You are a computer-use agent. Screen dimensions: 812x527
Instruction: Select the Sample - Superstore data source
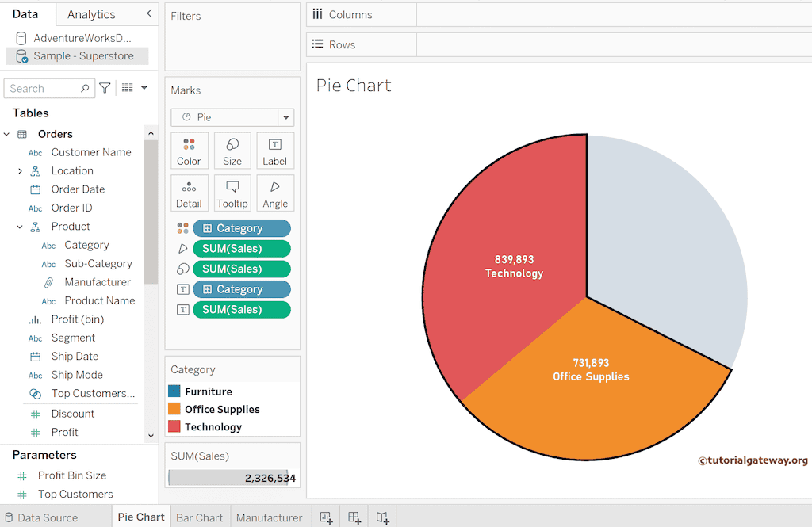78,56
